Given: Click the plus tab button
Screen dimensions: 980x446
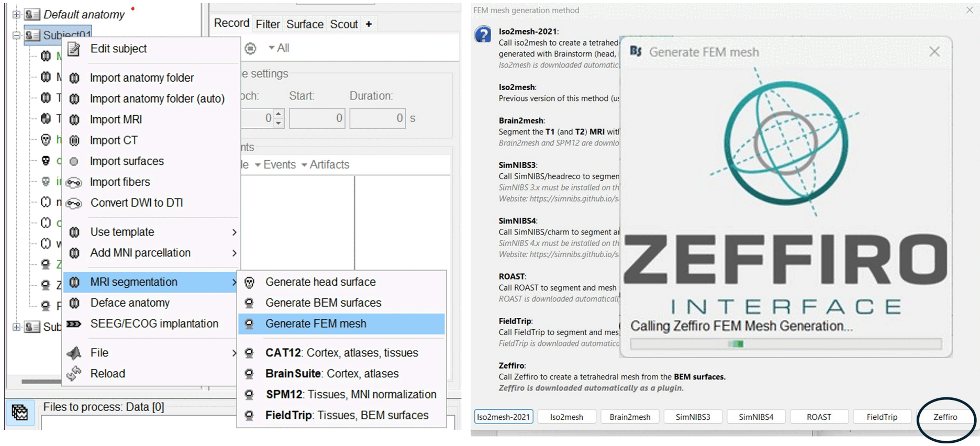Looking at the screenshot, I should click(x=369, y=24).
